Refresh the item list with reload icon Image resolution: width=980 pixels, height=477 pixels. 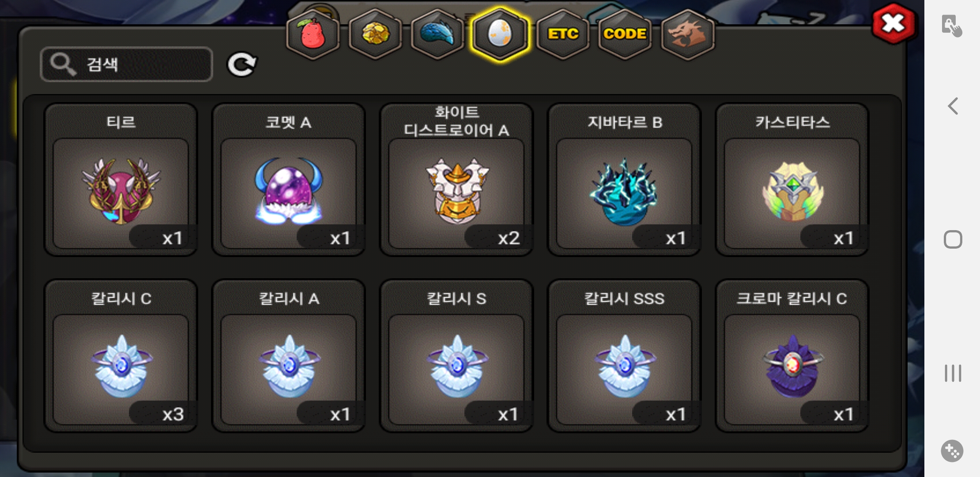coord(241,64)
